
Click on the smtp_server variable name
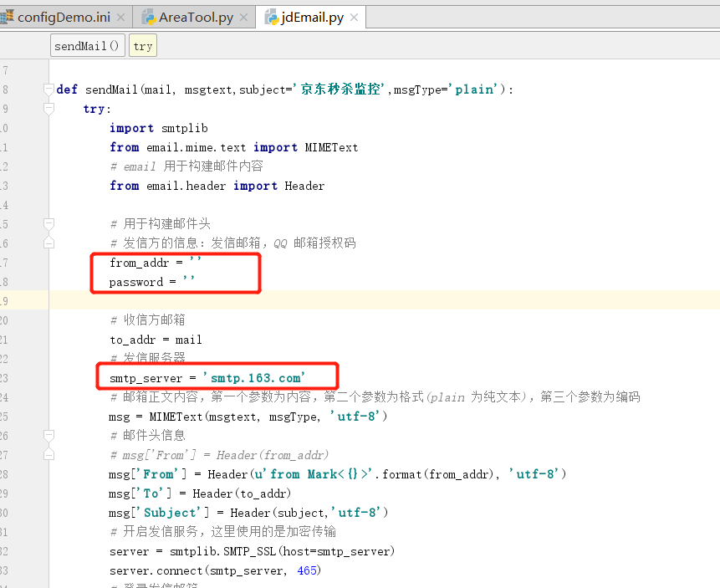pyautogui.click(x=146, y=379)
